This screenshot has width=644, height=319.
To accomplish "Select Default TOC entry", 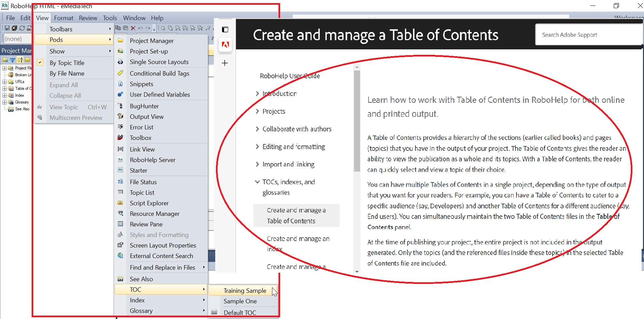I will coord(243,313).
